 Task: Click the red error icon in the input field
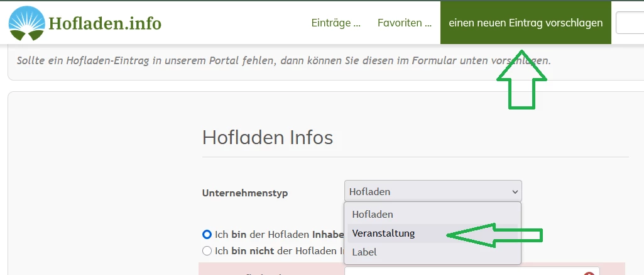pyautogui.click(x=589, y=272)
